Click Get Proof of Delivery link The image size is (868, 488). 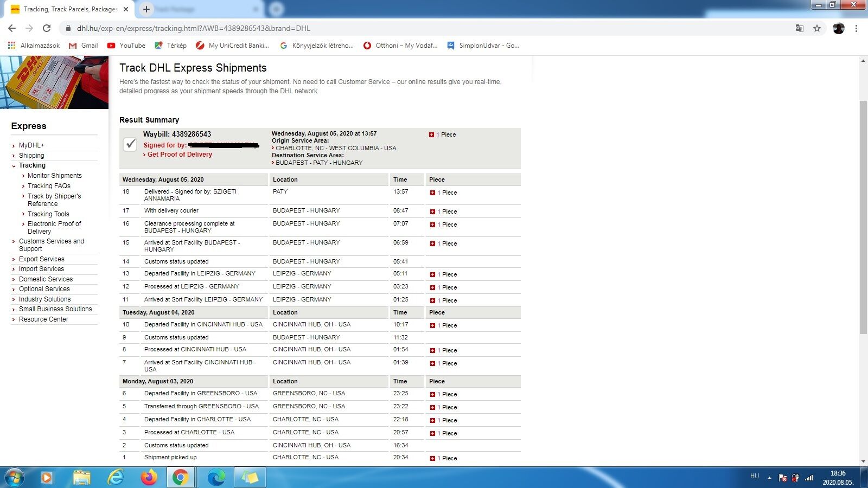click(x=180, y=155)
